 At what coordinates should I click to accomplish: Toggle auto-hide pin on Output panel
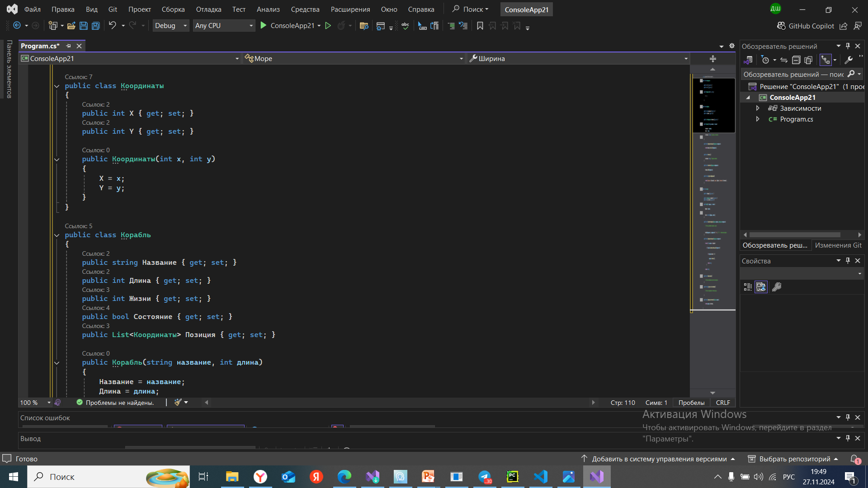848,438
